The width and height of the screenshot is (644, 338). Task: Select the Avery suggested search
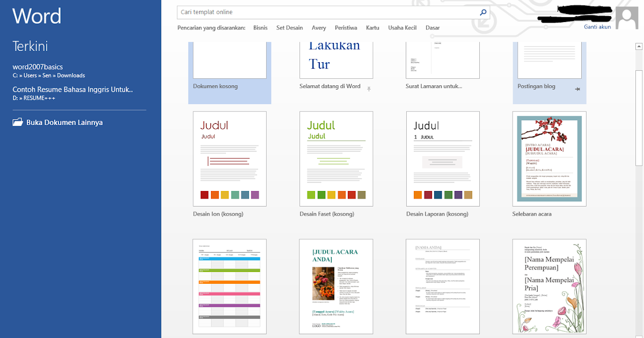pyautogui.click(x=319, y=28)
